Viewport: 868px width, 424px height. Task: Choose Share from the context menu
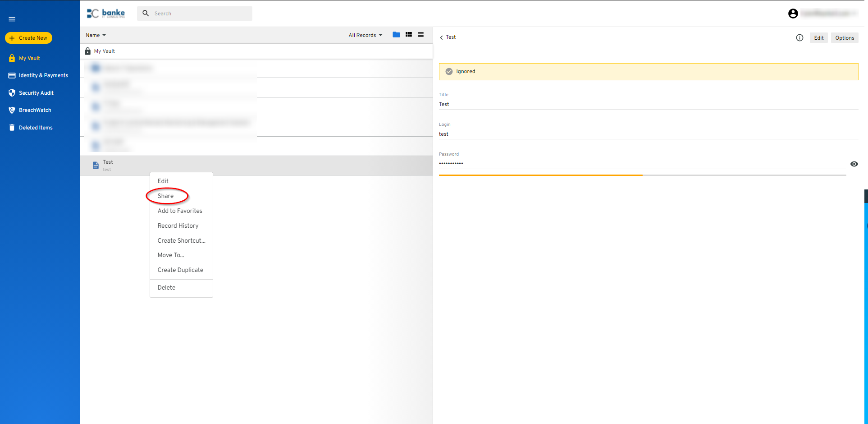click(x=165, y=196)
